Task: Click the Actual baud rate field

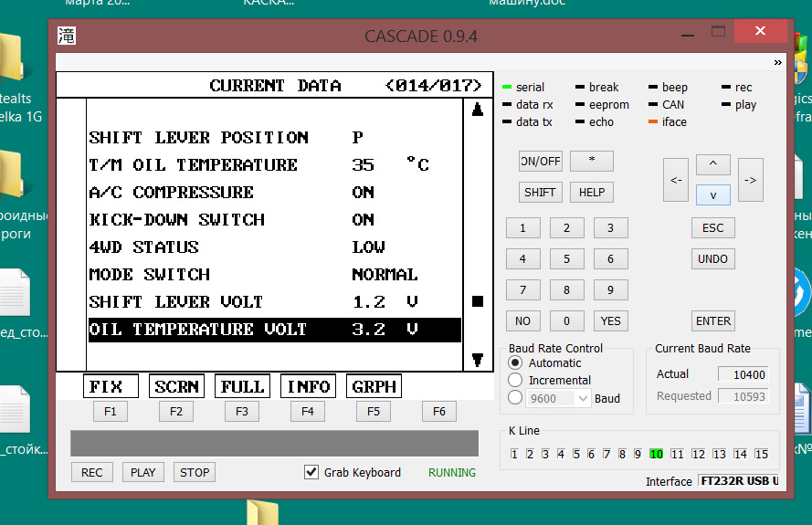Action: [x=743, y=374]
